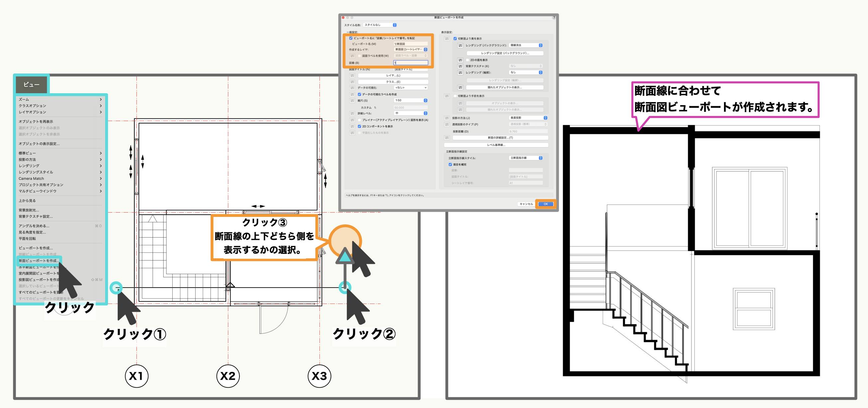Open 断面の詳細設定 button
This screenshot has height=408, width=868.
[500, 137]
